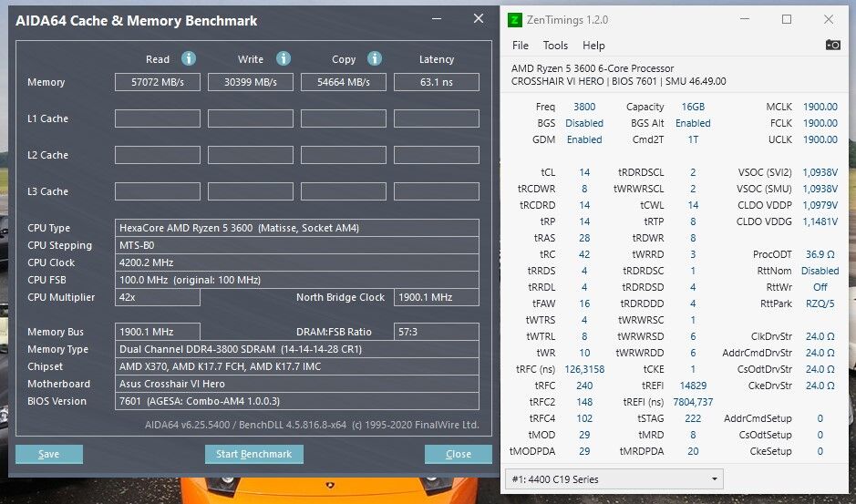Click the DRAM:FSB Ratio value '57:3'

(437, 332)
